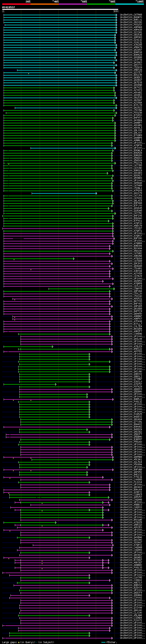Click hit label UniRef100_Q4ABP7
Screen dimensions: 146x644
(x=131, y=123)
